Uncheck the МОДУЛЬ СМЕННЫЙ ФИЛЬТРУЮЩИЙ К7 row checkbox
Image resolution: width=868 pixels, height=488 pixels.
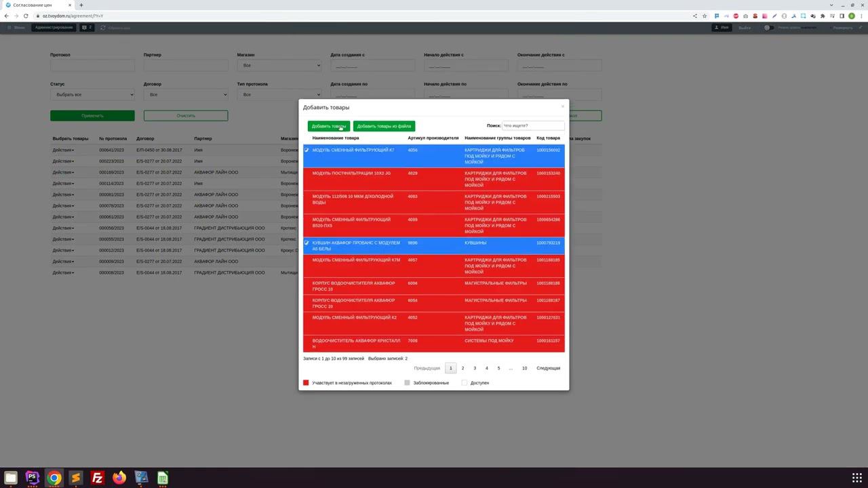point(307,150)
